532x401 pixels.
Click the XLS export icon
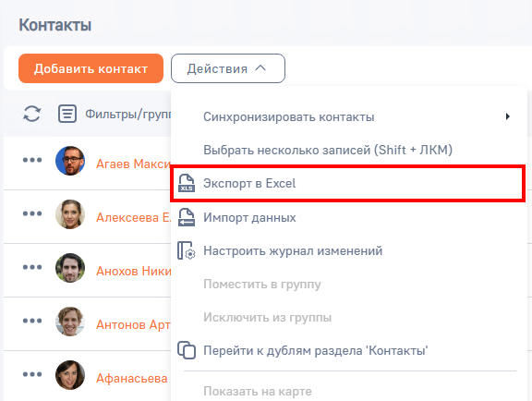click(187, 183)
